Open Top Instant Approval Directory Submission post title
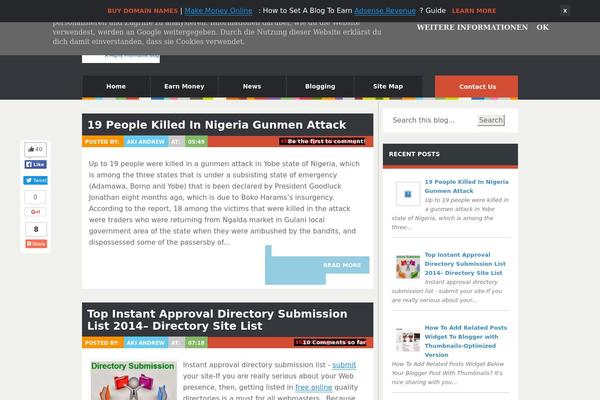Screen dimensions: 600x400 [217, 320]
